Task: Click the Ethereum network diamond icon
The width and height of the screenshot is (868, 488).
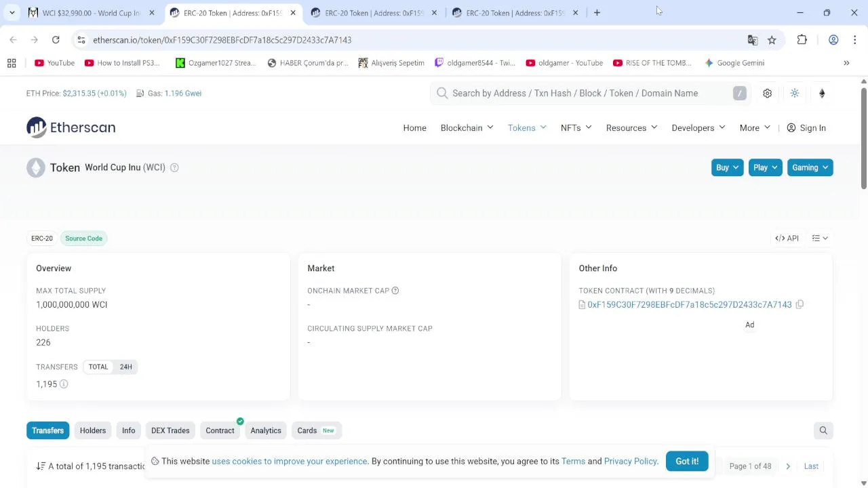Action: pos(822,94)
